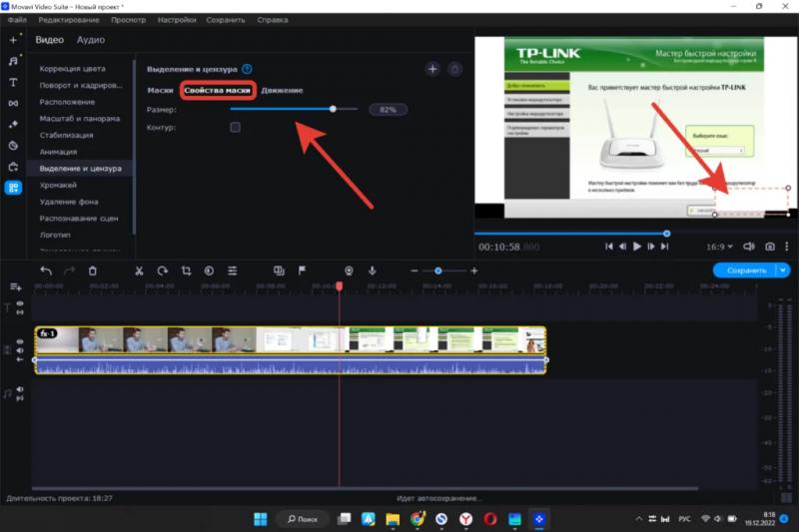Delete clip with trash icon in timeline toolbar

click(93, 270)
